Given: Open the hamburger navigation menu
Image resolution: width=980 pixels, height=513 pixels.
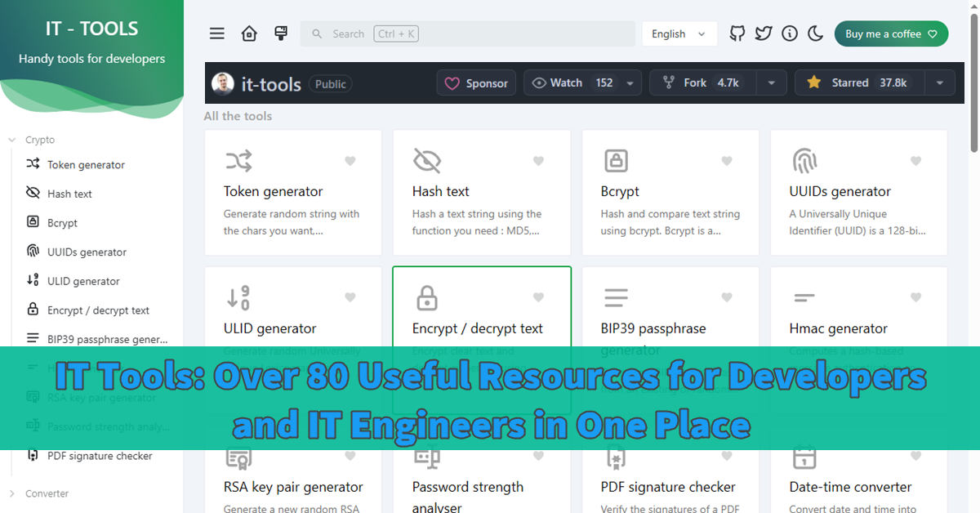Looking at the screenshot, I should [x=216, y=33].
